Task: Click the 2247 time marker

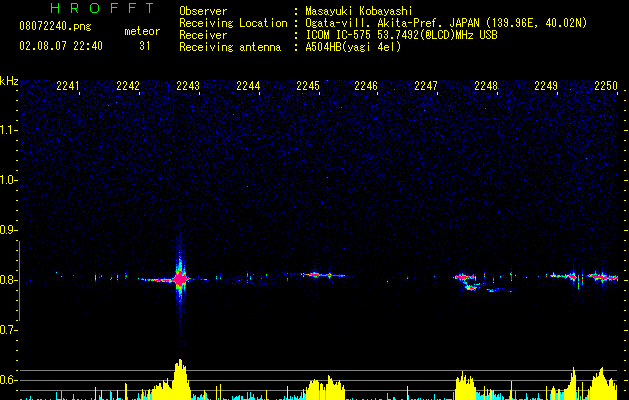Action: 426,86
